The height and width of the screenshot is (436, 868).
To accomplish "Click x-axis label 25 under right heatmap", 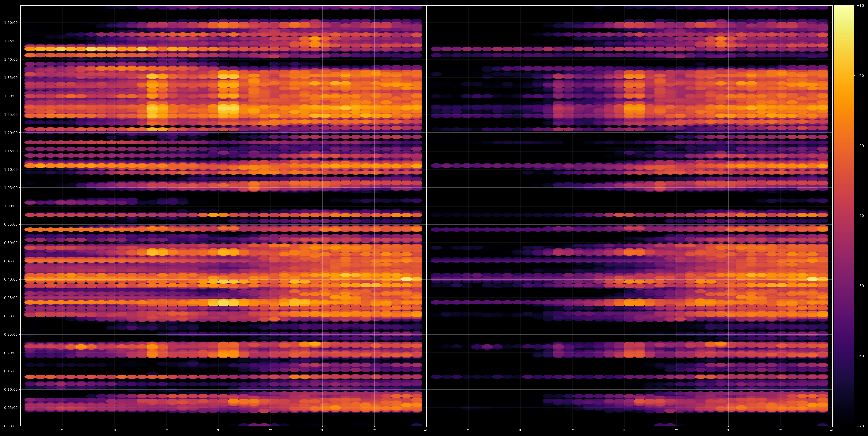I will coord(676,430).
